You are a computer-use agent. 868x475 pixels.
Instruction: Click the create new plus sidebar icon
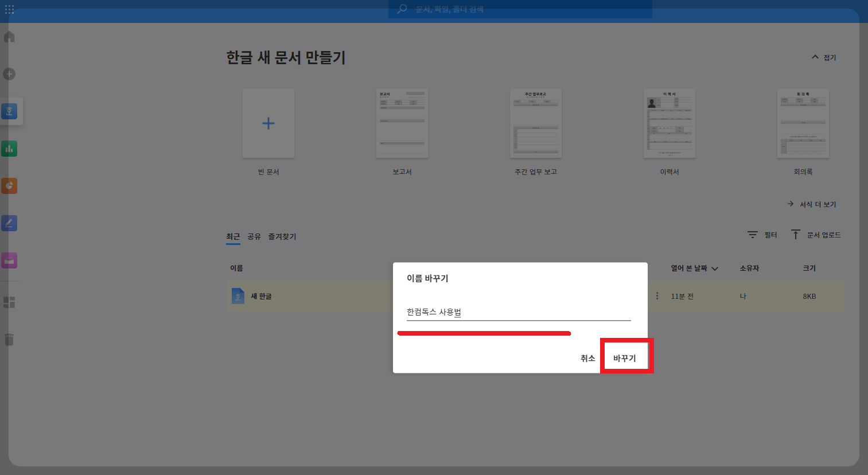(x=9, y=74)
